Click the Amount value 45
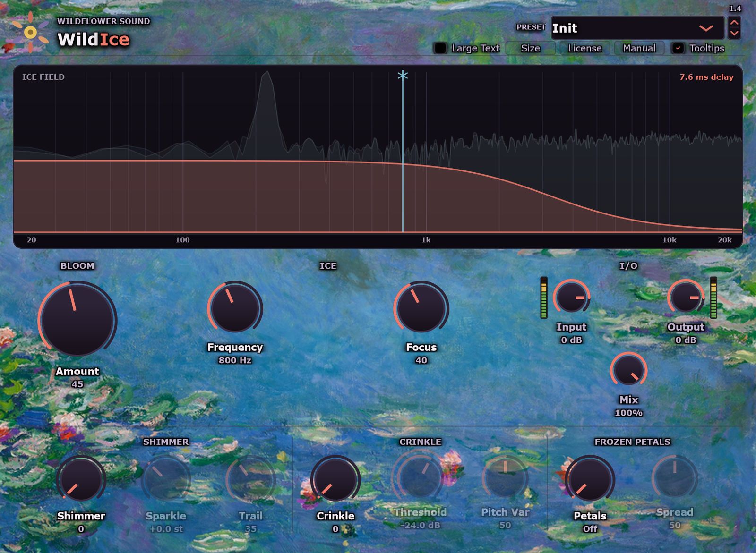This screenshot has width=756, height=553. tap(77, 384)
